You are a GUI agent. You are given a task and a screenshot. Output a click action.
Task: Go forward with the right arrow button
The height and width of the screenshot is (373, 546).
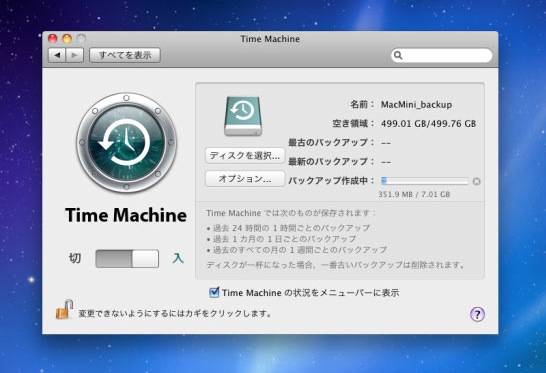[75, 55]
